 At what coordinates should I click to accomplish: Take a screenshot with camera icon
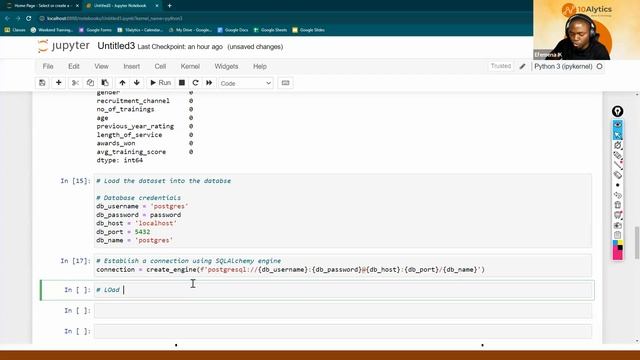point(618,225)
